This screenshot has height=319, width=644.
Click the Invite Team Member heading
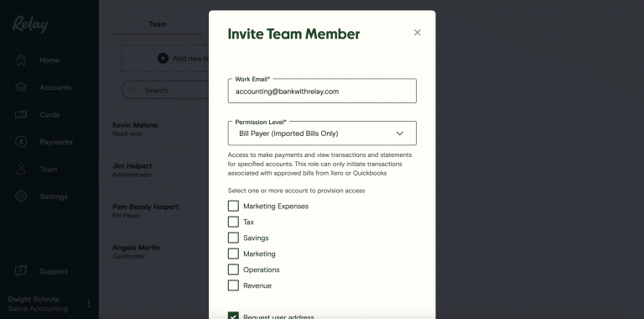293,34
